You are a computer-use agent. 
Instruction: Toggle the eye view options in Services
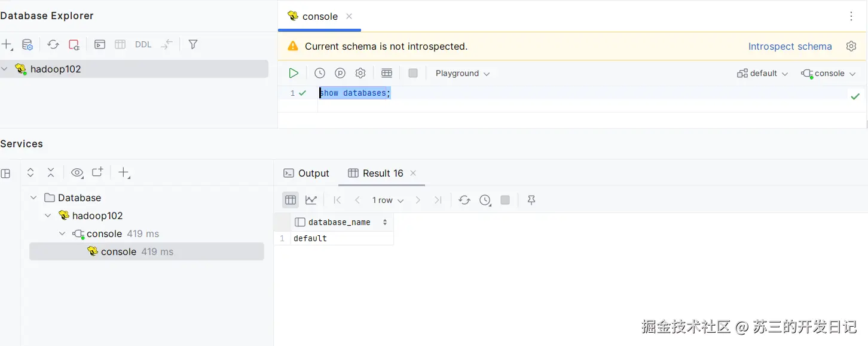(77, 173)
